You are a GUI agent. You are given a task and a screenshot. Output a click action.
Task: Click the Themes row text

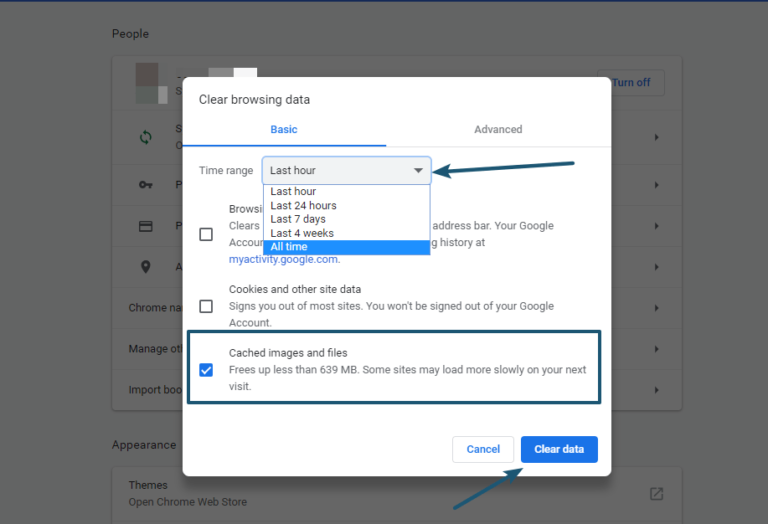tap(148, 485)
